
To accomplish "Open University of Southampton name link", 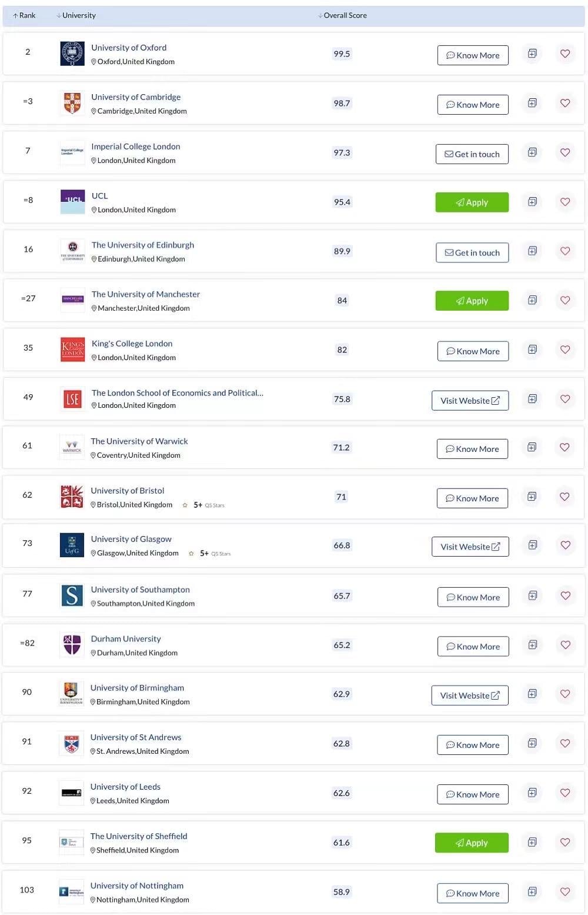I will tap(140, 590).
